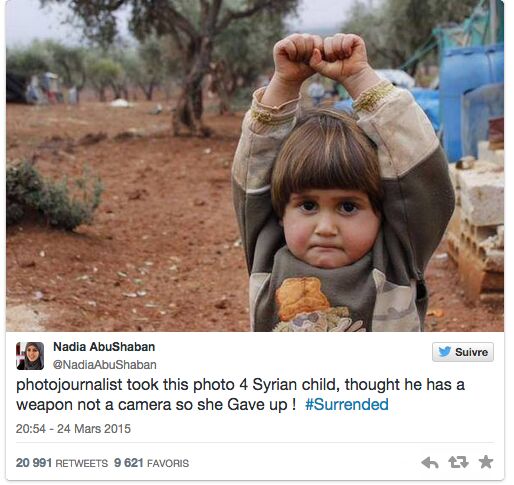This screenshot has height=485, width=514.
Task: Favorite the tweet with the star icon
Action: [486, 462]
